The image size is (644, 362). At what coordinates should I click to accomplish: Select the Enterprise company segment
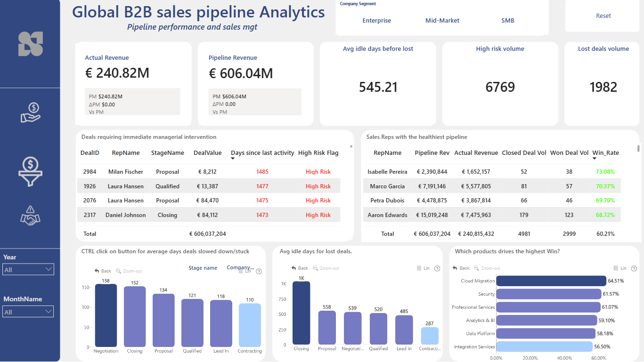[376, 21]
